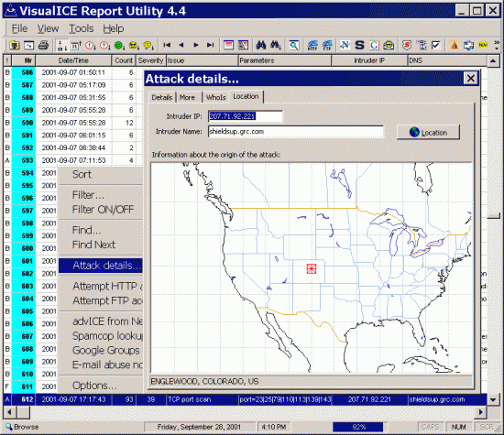The image size is (504, 435).
Task: Click the binoculars Find Next icon
Action: point(276,45)
